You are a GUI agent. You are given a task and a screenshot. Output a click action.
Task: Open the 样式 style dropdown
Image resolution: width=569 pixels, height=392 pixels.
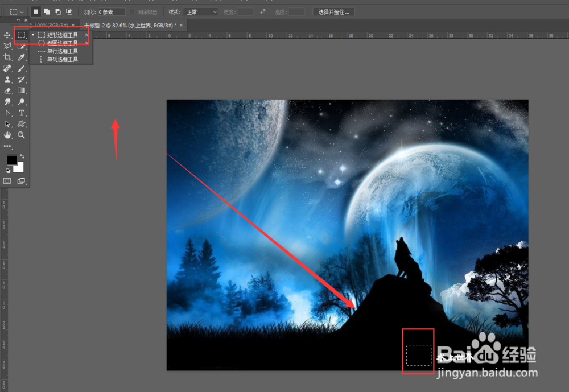pyautogui.click(x=201, y=12)
